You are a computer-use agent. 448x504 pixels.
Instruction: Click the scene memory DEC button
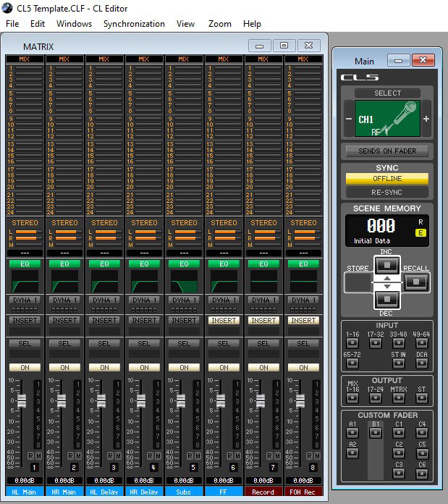[387, 299]
